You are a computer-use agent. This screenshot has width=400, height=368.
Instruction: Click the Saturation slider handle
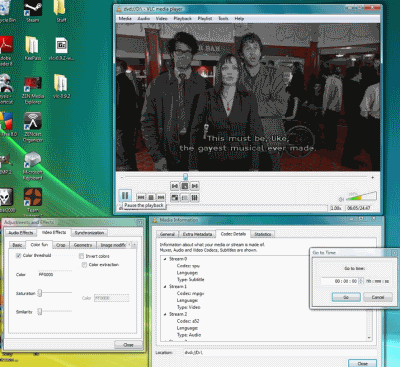click(40, 293)
